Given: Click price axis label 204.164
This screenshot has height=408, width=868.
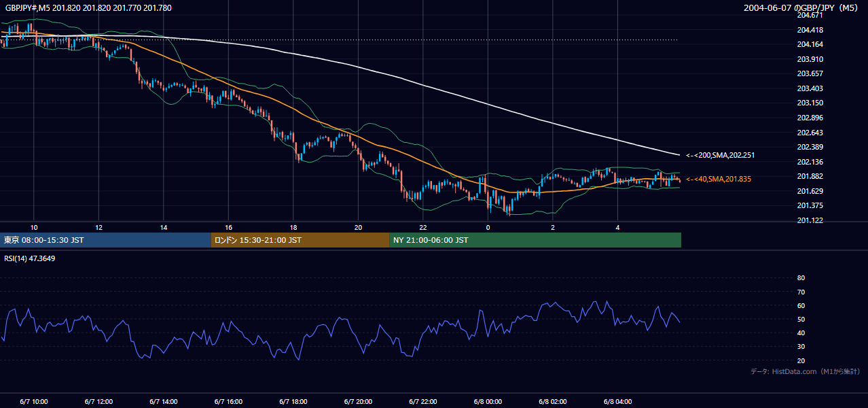Looking at the screenshot, I should (x=810, y=44).
